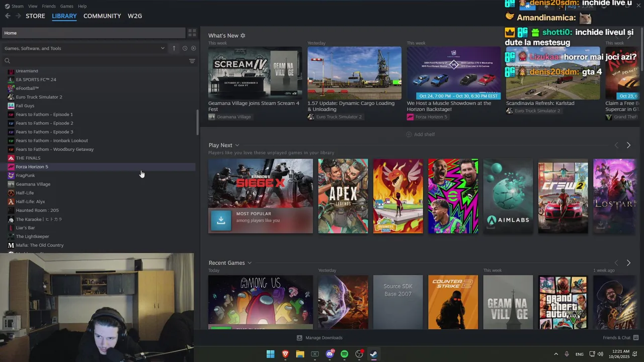Go back using the left arrow
644x362 pixels.
tap(8, 16)
